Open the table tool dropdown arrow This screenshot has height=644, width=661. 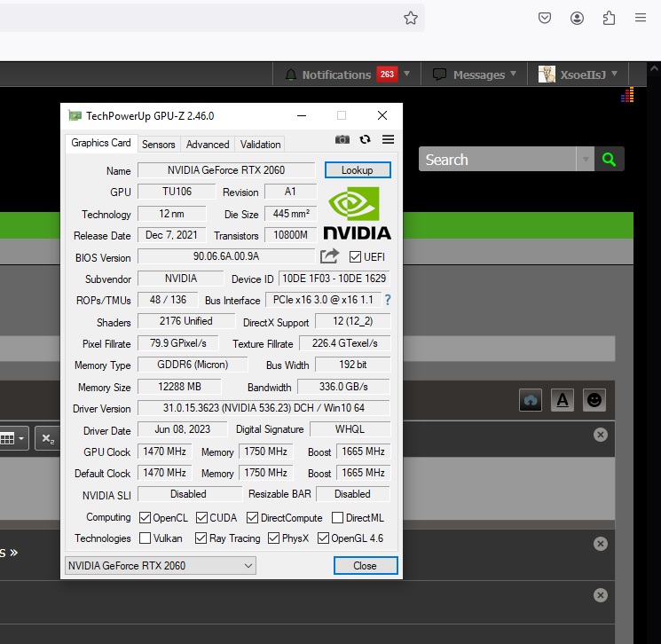click(x=21, y=439)
